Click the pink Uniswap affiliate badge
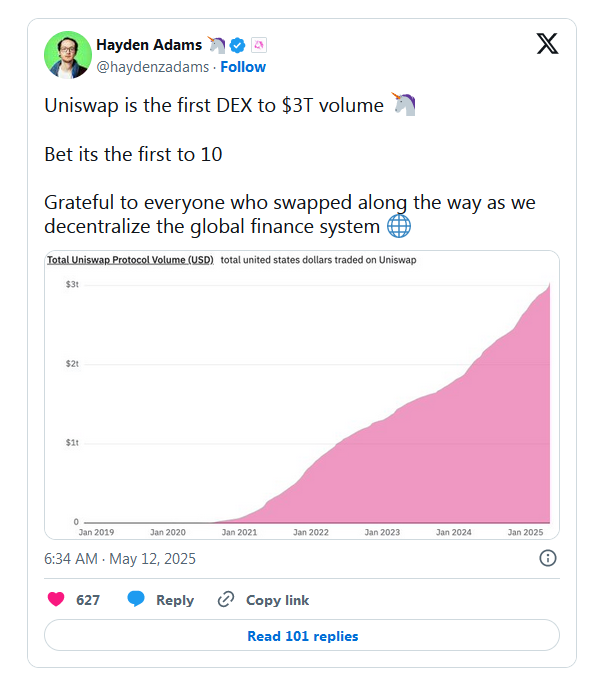Viewport: 600px width, 685px height. click(x=259, y=45)
